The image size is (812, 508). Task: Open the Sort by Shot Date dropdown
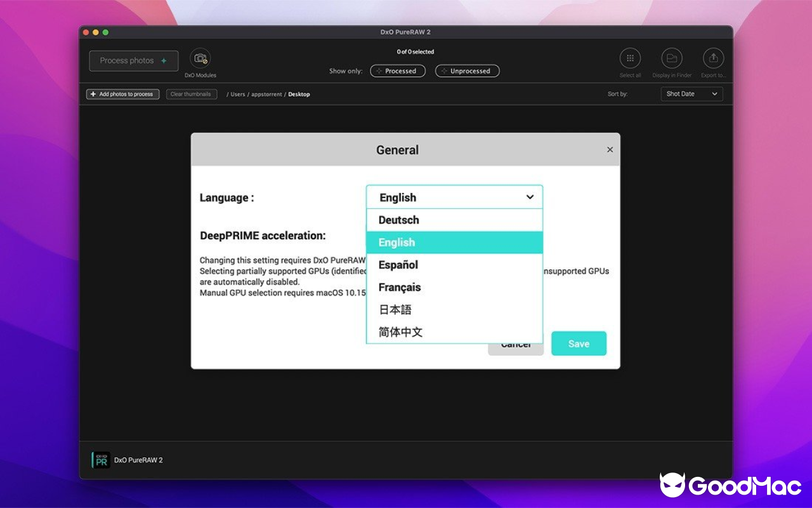pyautogui.click(x=691, y=93)
